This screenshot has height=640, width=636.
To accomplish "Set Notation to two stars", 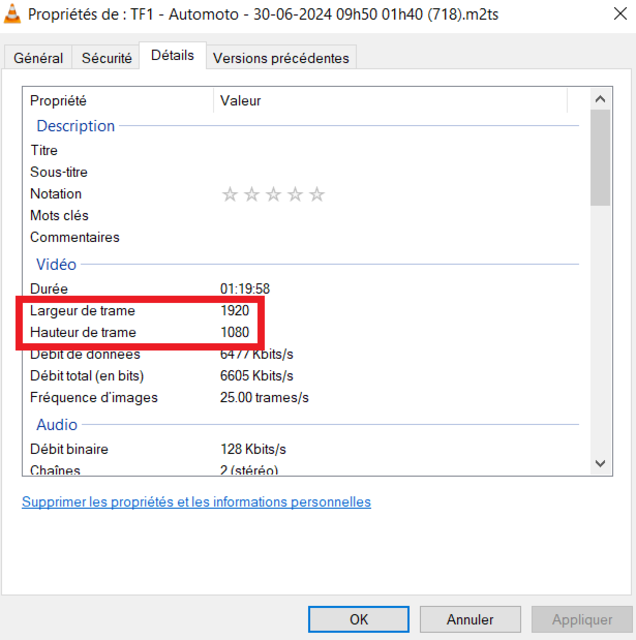I will [251, 194].
